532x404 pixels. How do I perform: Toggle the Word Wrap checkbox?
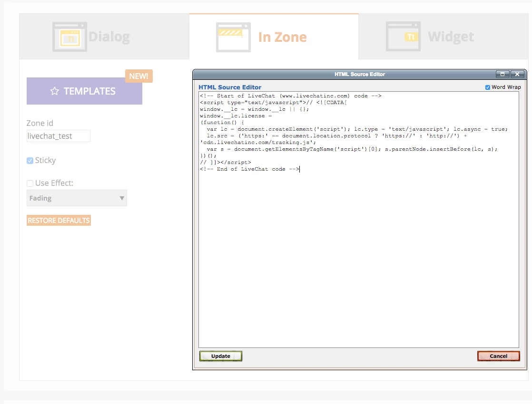(x=488, y=87)
